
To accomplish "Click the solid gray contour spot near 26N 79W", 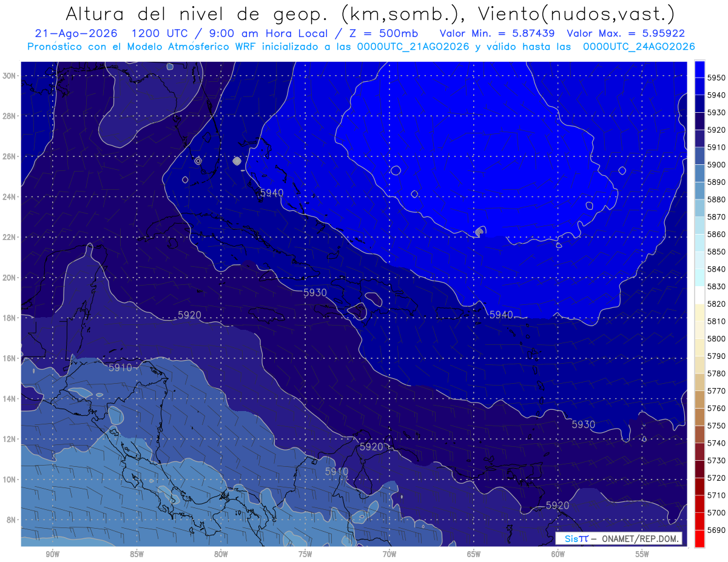I will pos(237,161).
